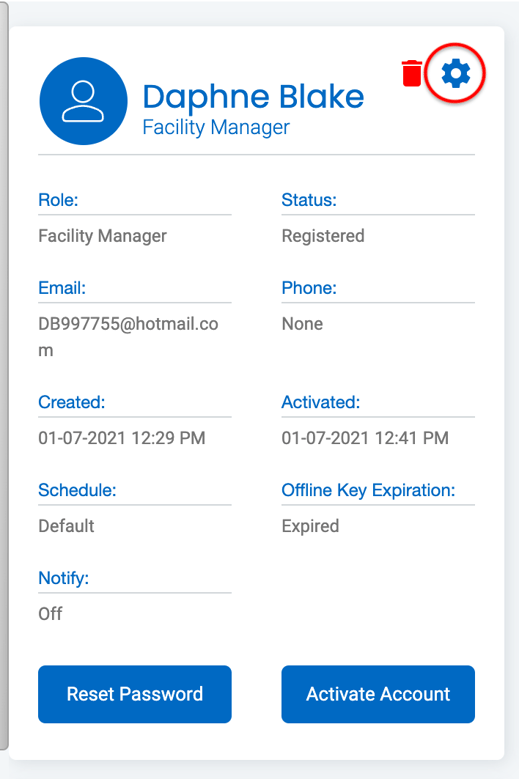Click the Offline Key Expiration value Expired
Image resolution: width=519 pixels, height=779 pixels.
pos(310,526)
